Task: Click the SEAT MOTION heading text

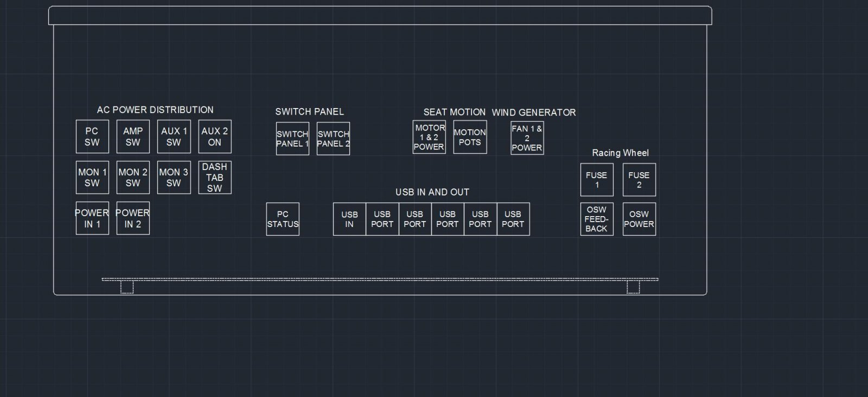Action: coord(455,112)
